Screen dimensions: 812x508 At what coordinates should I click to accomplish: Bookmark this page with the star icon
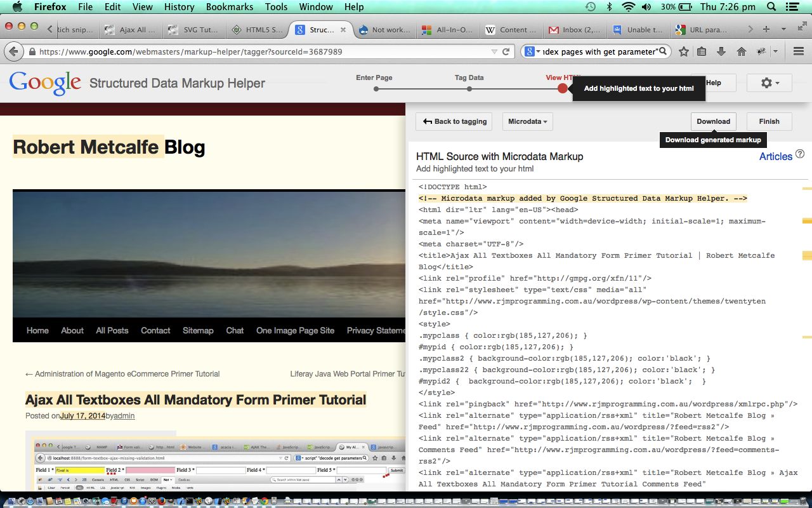pos(683,51)
